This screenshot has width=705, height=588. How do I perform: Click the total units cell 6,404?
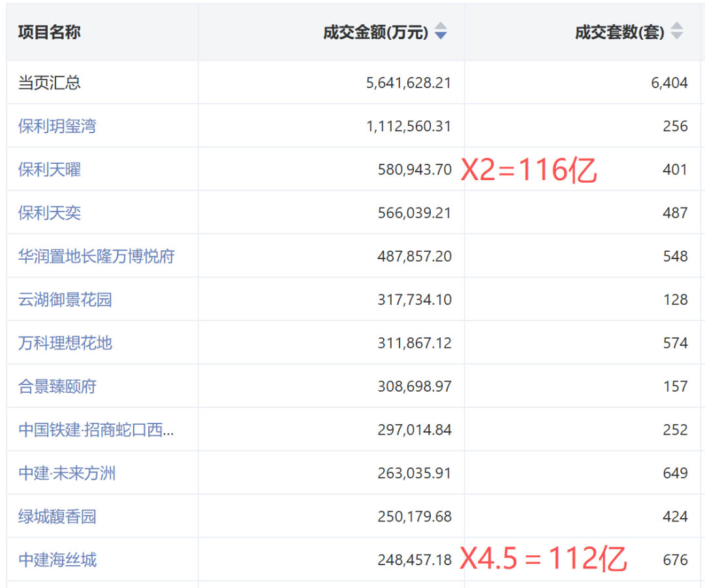669,83
